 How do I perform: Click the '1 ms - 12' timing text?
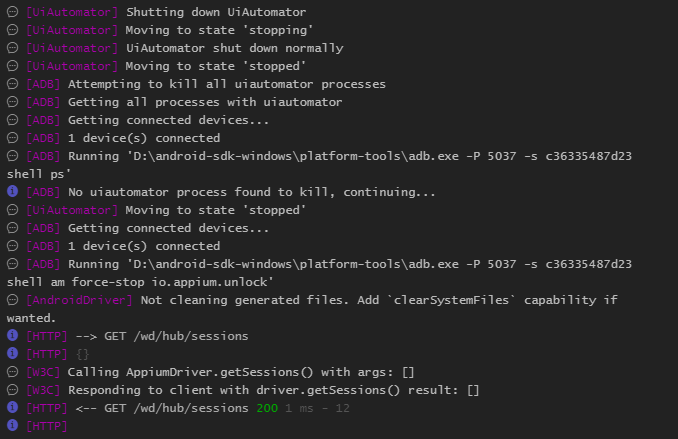317,408
